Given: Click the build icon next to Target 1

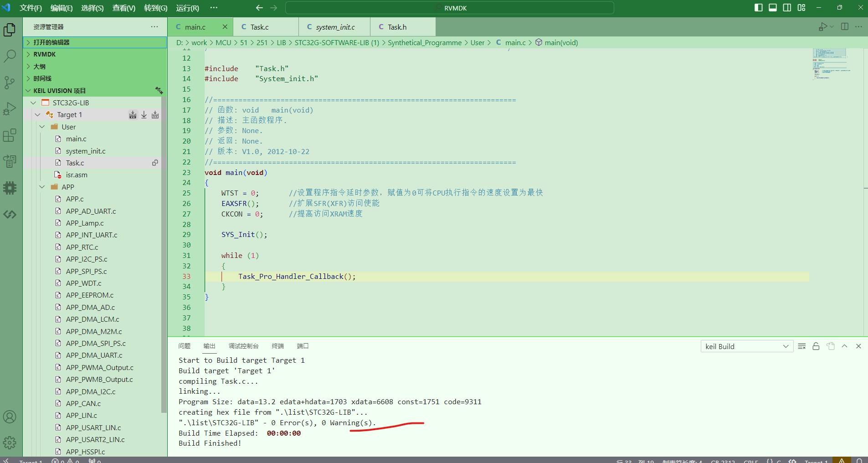Looking at the screenshot, I should click(x=133, y=115).
